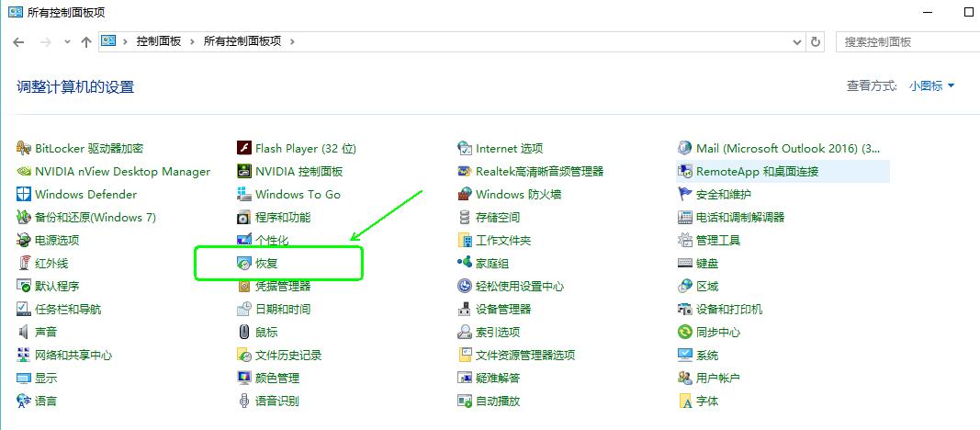Screen dimensions: 980x430
Task: Open the 语言 icon
Action: 24,401
